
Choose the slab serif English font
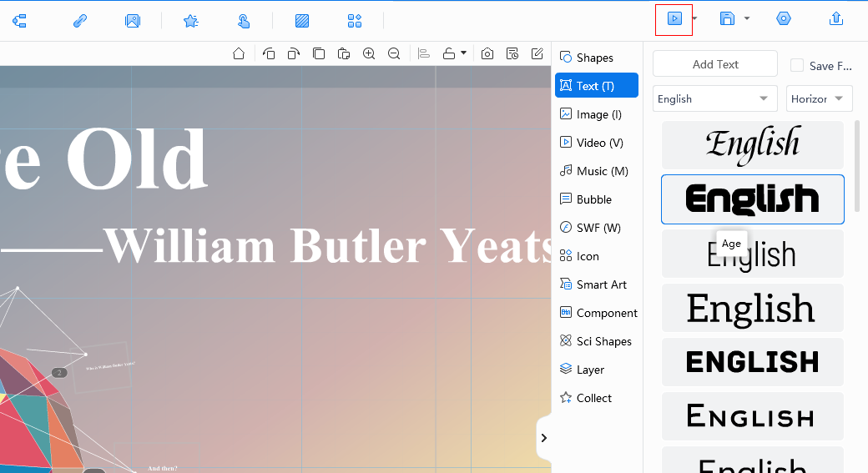[x=753, y=308]
